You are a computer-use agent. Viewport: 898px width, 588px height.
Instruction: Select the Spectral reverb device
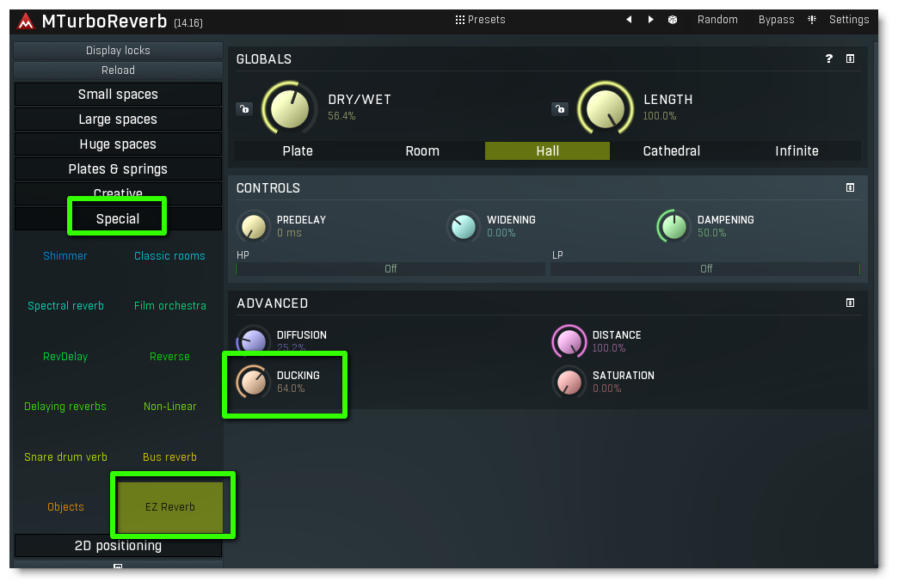pos(66,306)
